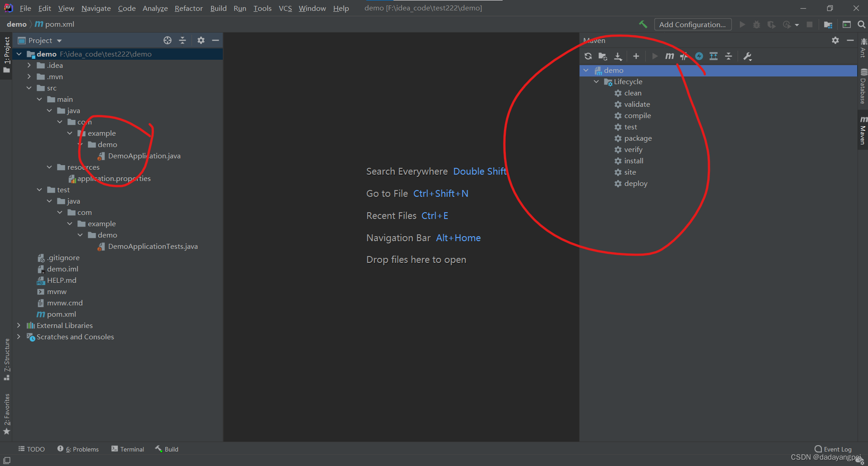Add Maven Projects with the plus icon
Image resolution: width=868 pixels, height=466 pixels.
tap(636, 56)
